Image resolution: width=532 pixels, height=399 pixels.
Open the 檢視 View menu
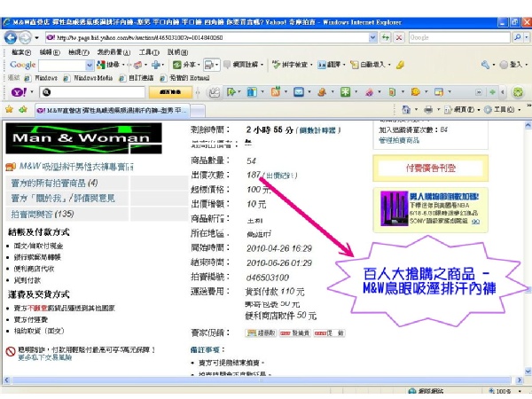tap(78, 52)
